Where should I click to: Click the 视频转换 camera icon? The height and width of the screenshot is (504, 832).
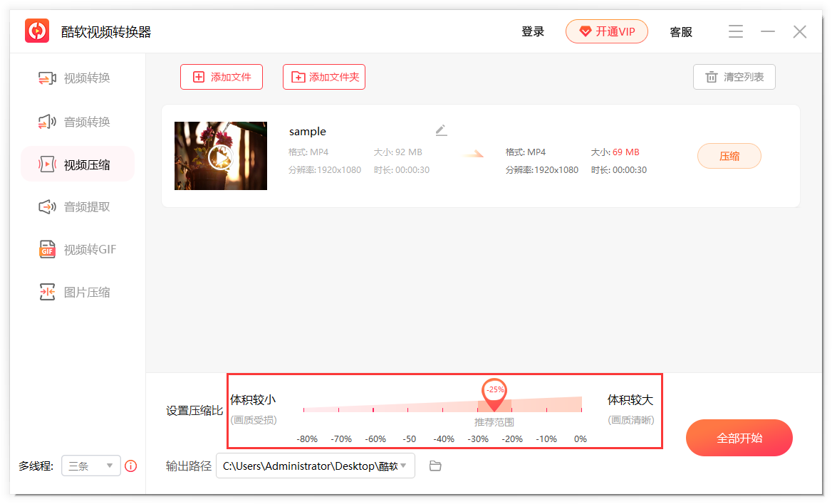click(x=47, y=78)
